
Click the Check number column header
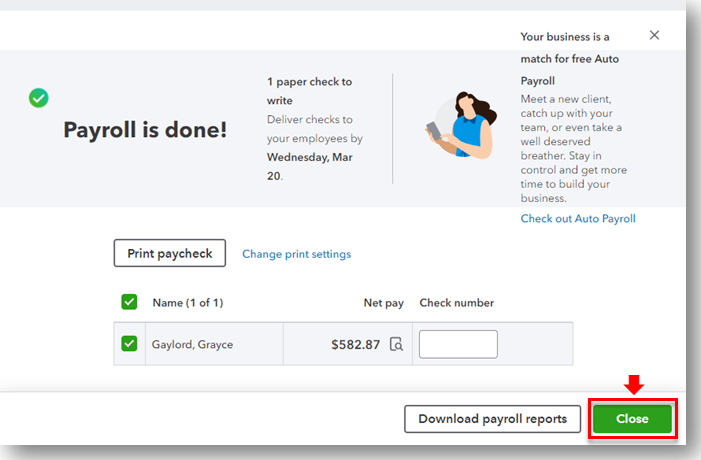456,303
